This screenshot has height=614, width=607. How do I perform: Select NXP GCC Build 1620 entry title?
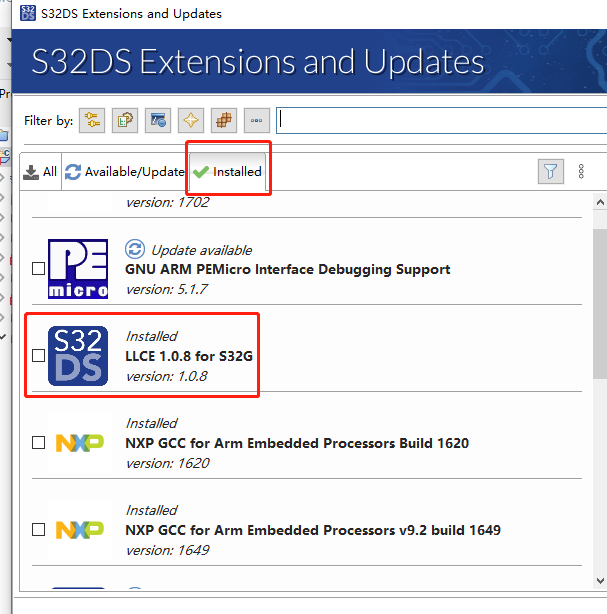click(297, 443)
